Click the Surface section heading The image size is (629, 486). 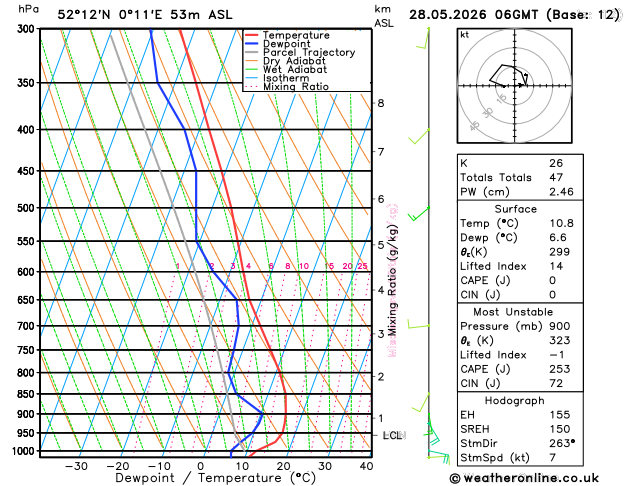click(515, 209)
